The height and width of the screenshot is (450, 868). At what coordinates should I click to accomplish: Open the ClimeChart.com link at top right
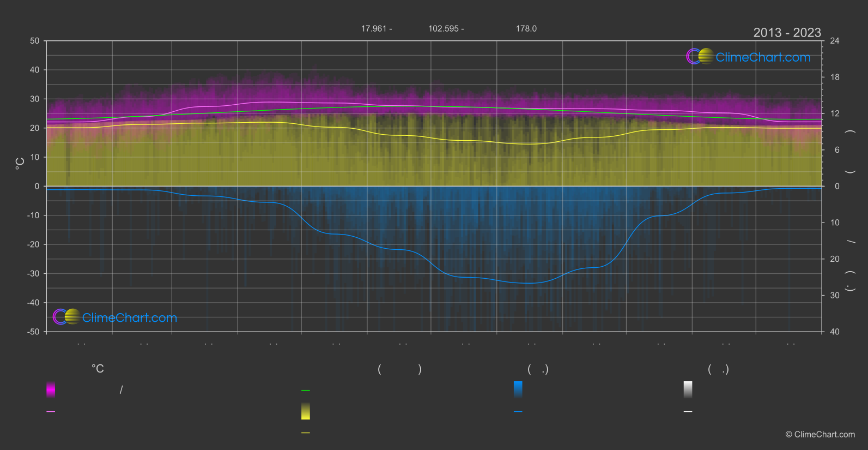coord(763,57)
